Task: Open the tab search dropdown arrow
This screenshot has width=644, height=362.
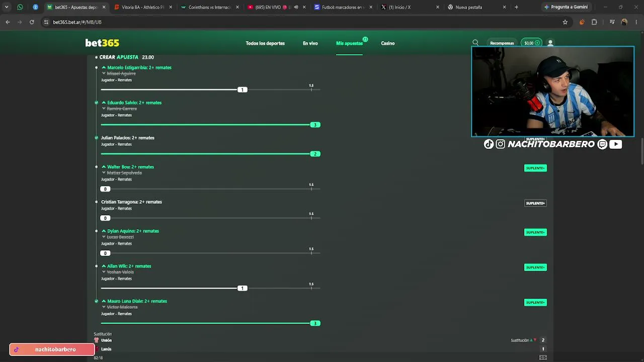Action: [x=7, y=7]
